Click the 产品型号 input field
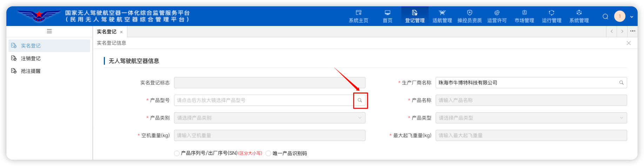Viewport: 644px width, 166px height. tap(263, 100)
